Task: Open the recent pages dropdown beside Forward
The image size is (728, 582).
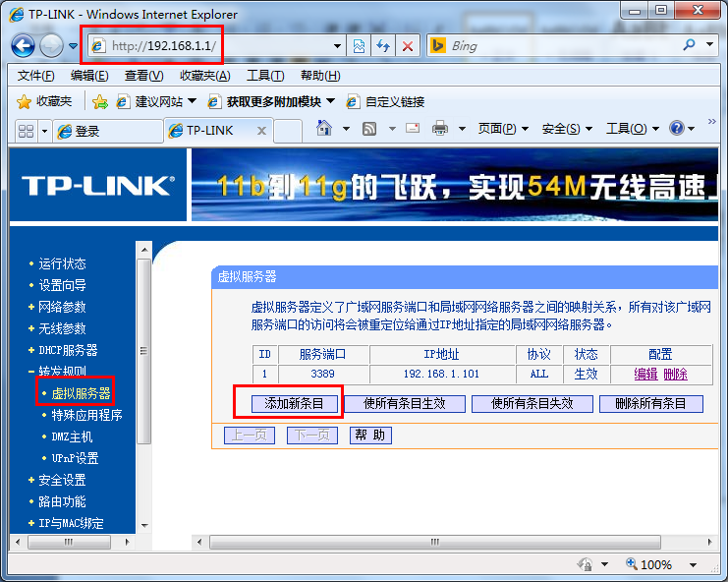Action: click(x=73, y=46)
